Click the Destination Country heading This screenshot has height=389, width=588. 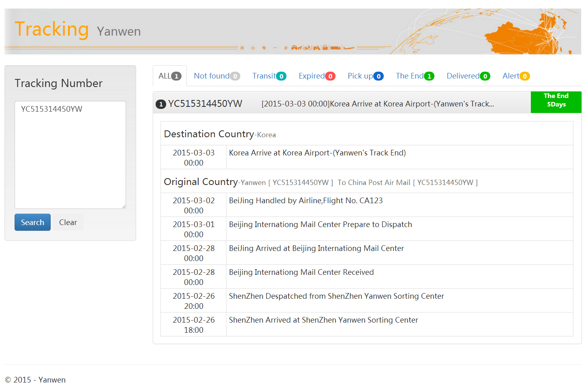pyautogui.click(x=209, y=134)
